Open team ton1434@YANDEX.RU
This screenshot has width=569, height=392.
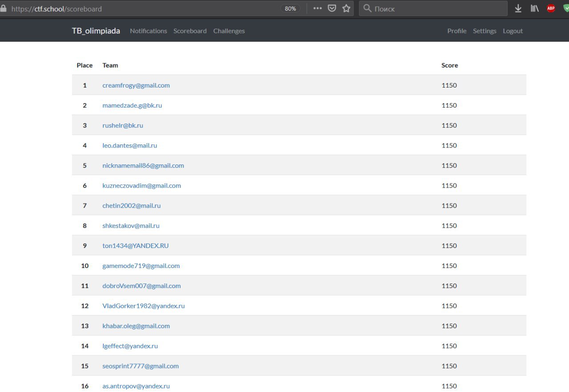pos(136,246)
